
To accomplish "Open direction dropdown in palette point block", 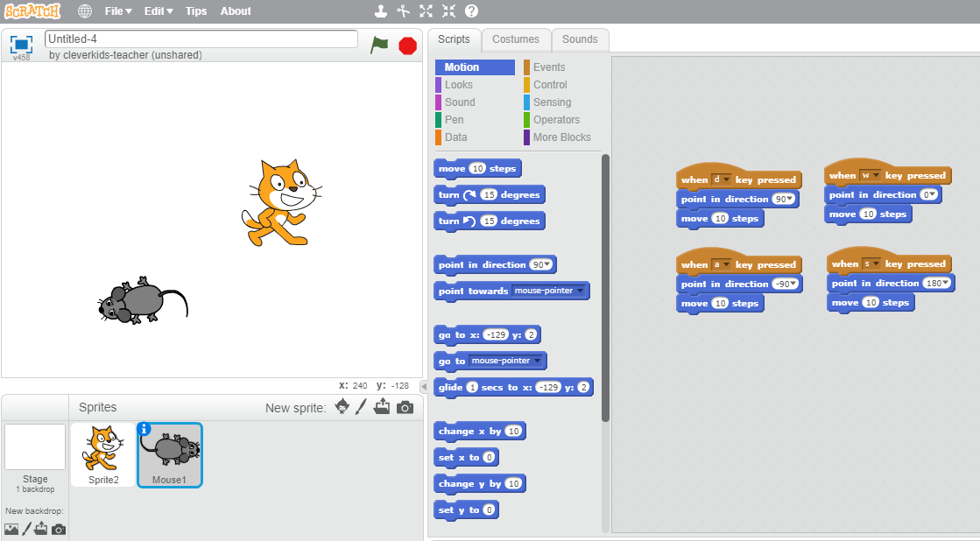I will pos(548,265).
